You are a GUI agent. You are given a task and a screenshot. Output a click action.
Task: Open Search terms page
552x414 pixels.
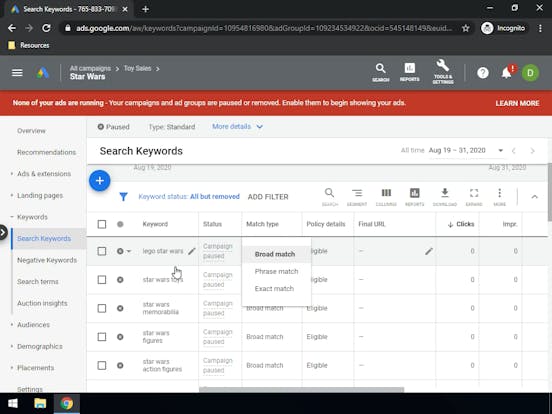(38, 282)
